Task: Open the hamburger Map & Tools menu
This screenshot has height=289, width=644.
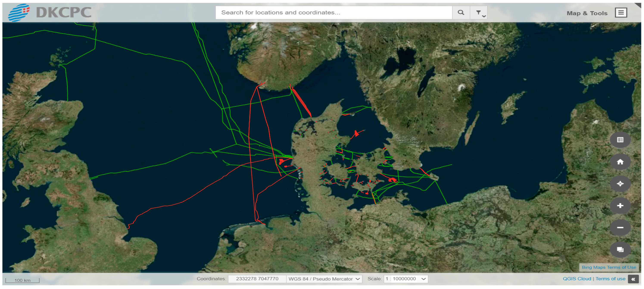Action: [x=621, y=13]
